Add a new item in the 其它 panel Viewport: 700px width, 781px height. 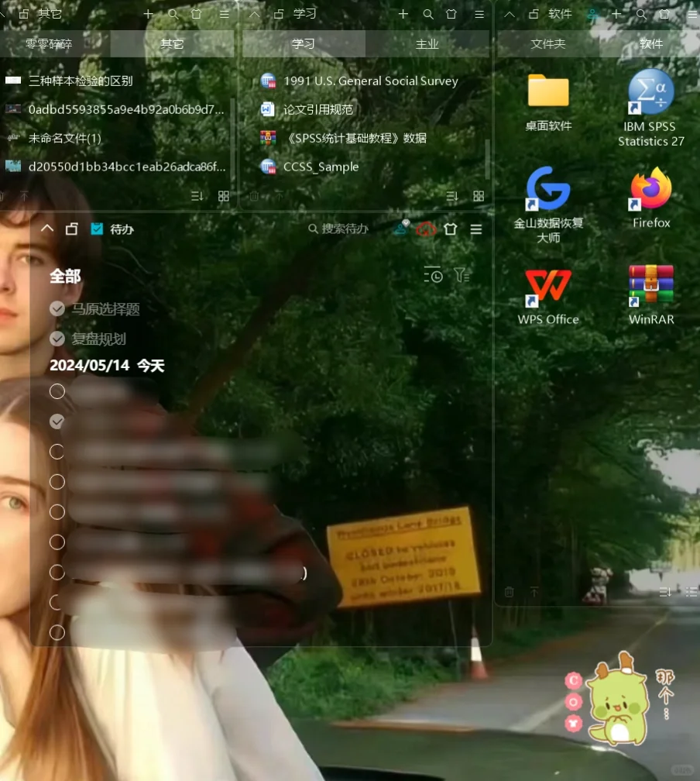pyautogui.click(x=149, y=14)
